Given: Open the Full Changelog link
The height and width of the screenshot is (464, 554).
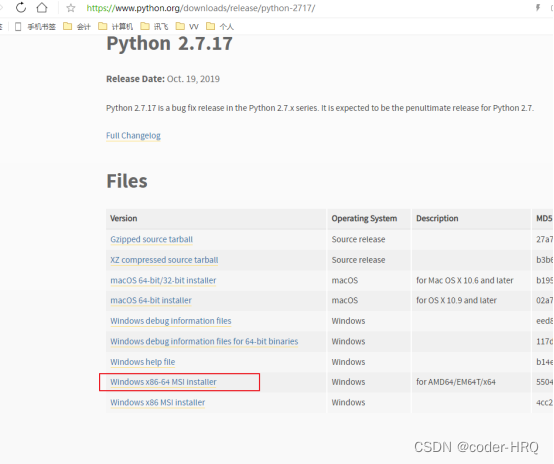Looking at the screenshot, I should pos(133,136).
